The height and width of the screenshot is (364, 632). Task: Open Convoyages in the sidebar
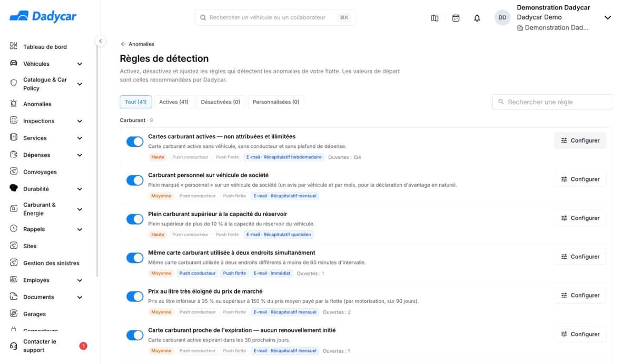(40, 172)
